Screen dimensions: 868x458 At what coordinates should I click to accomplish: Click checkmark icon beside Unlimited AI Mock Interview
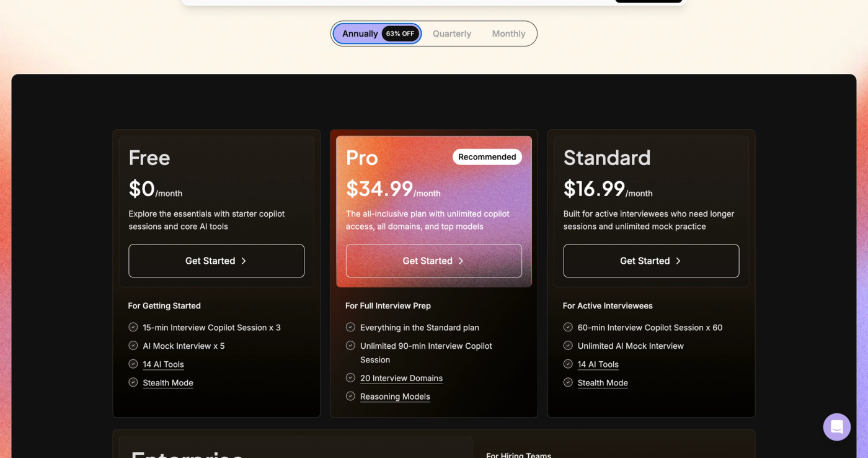point(568,346)
